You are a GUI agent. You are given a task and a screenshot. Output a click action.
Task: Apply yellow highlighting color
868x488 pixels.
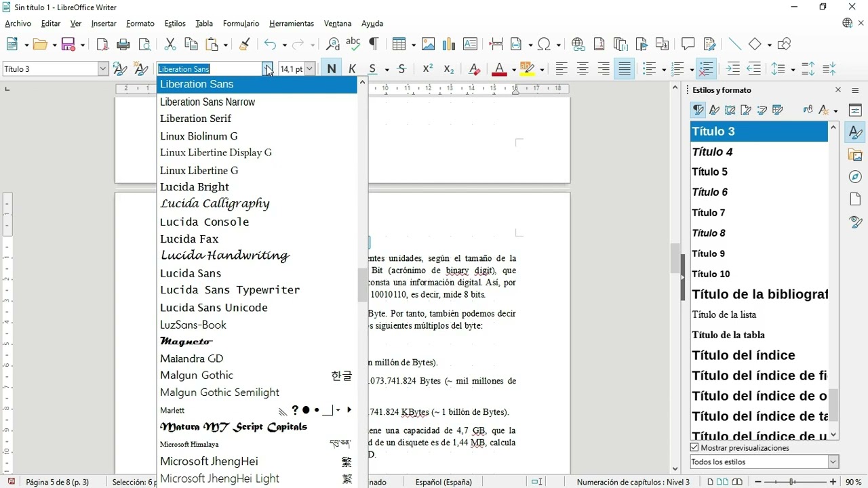(528, 69)
